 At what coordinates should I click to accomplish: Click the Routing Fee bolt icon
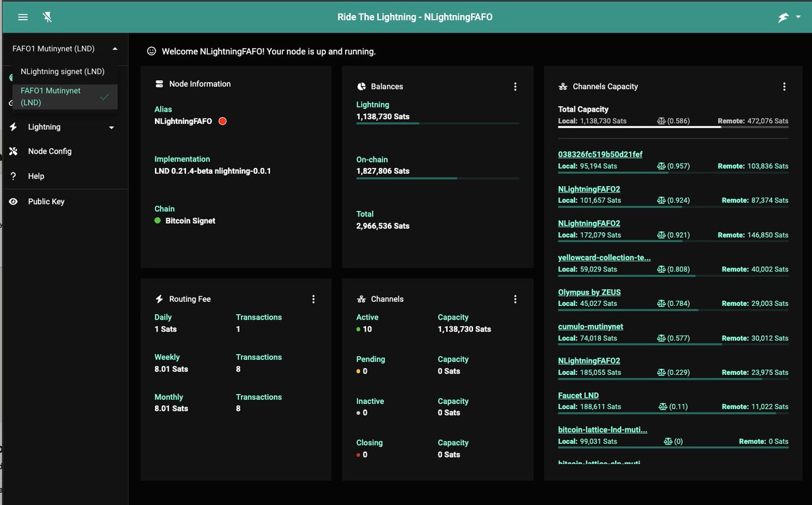pyautogui.click(x=160, y=299)
